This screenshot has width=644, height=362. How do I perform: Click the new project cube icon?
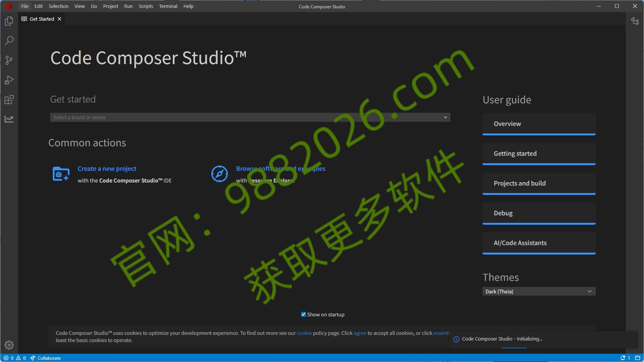[x=61, y=174]
